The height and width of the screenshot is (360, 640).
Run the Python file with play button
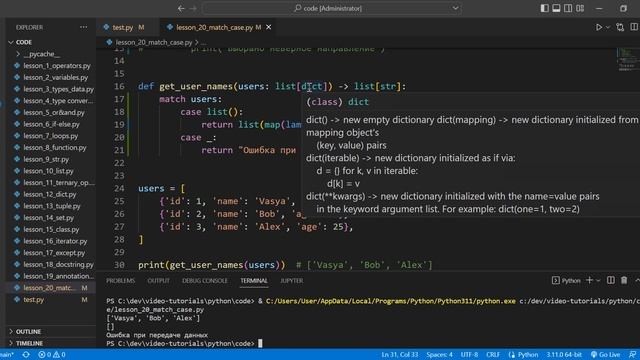pos(599,27)
